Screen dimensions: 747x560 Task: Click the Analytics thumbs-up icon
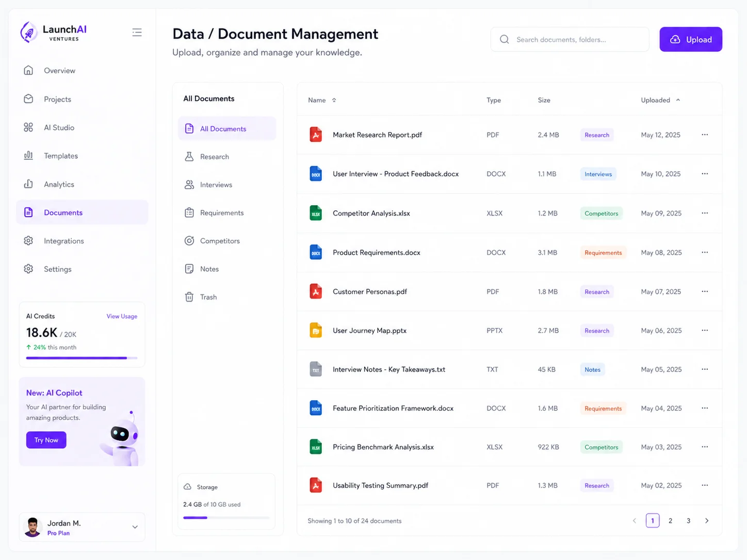point(28,184)
